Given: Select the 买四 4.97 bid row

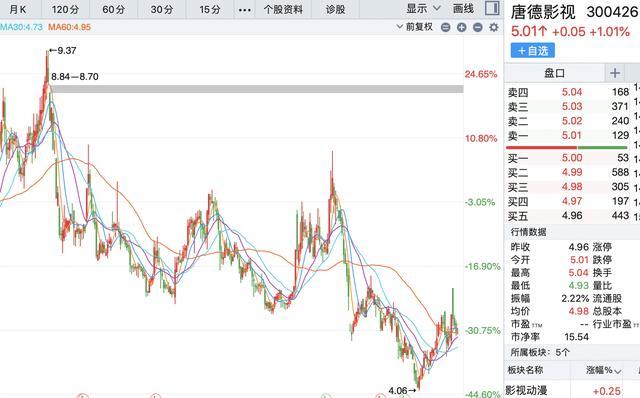Looking at the screenshot, I should (x=568, y=201).
